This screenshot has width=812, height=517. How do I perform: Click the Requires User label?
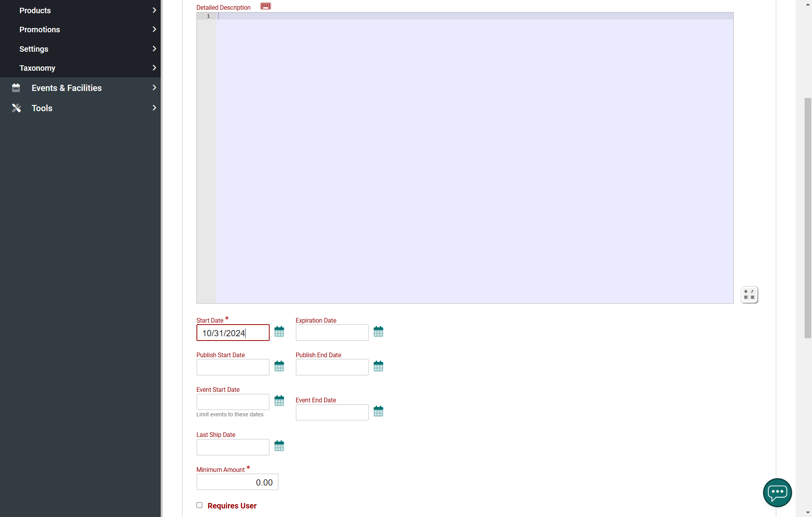[x=232, y=506]
